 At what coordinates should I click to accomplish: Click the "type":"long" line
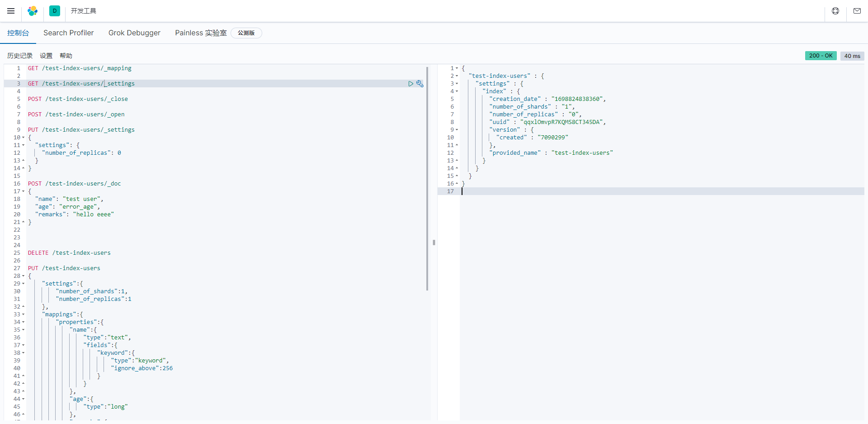click(106, 407)
